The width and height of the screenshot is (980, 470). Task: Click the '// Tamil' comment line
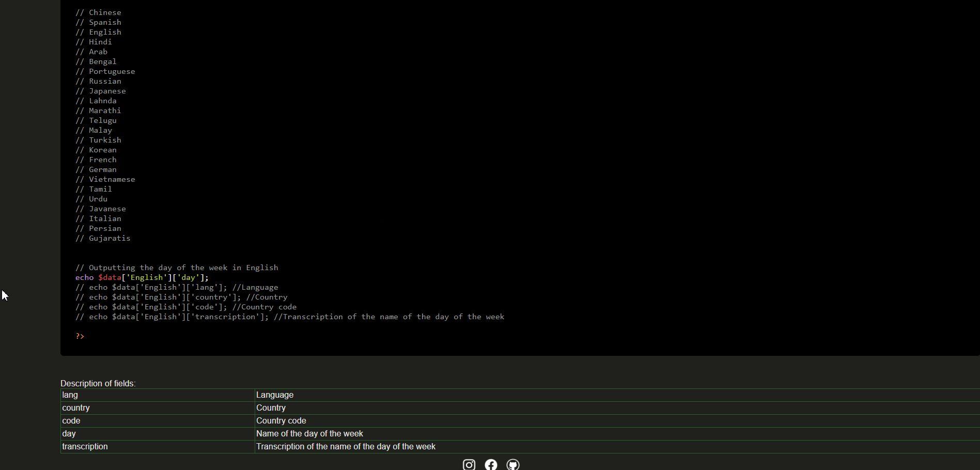[x=94, y=189]
